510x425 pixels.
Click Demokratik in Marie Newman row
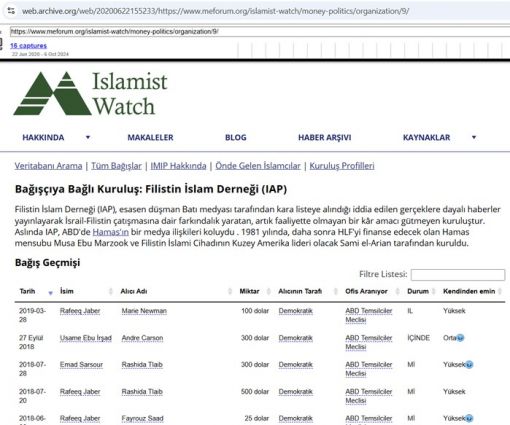(296, 311)
